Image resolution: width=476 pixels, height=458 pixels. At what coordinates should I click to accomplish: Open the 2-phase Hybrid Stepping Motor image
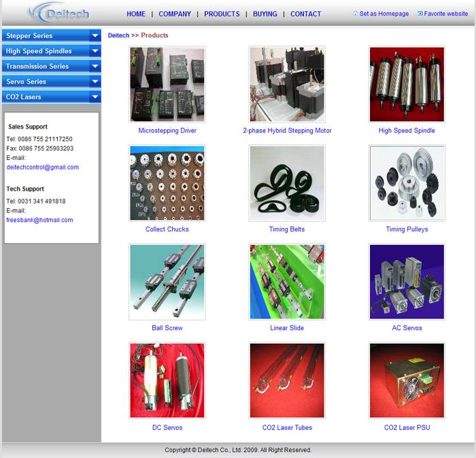pos(287,84)
